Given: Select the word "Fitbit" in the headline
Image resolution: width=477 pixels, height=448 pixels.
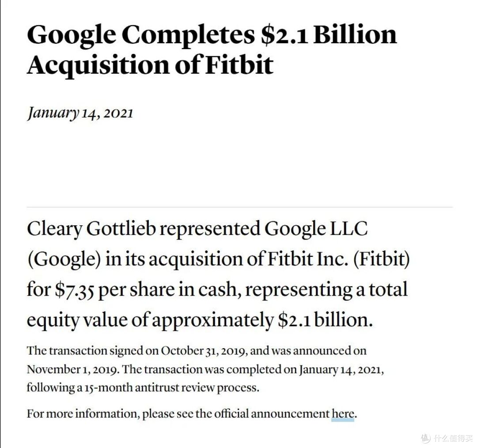Looking at the screenshot, I should tap(239, 65).
